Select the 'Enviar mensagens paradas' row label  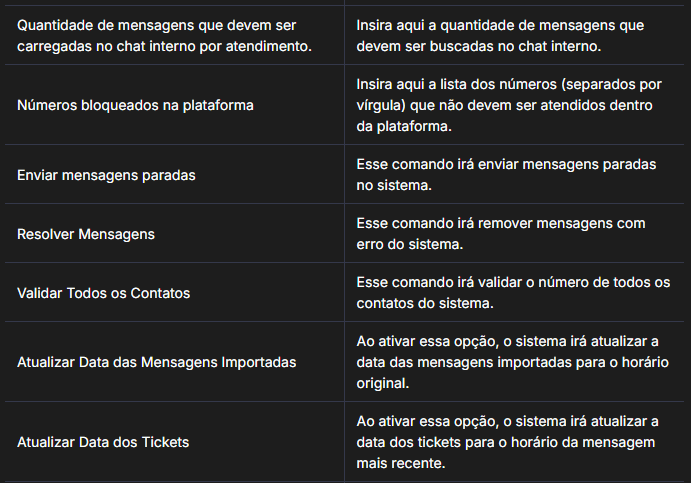tap(106, 174)
